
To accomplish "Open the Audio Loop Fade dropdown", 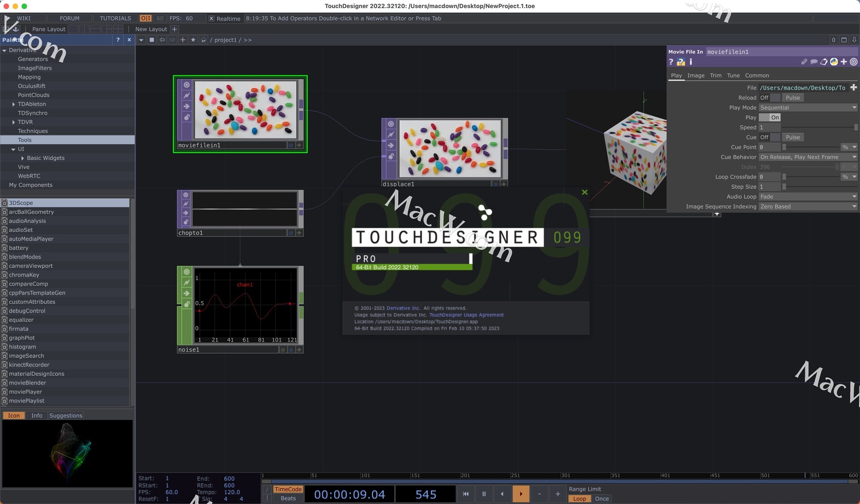I will tap(808, 196).
